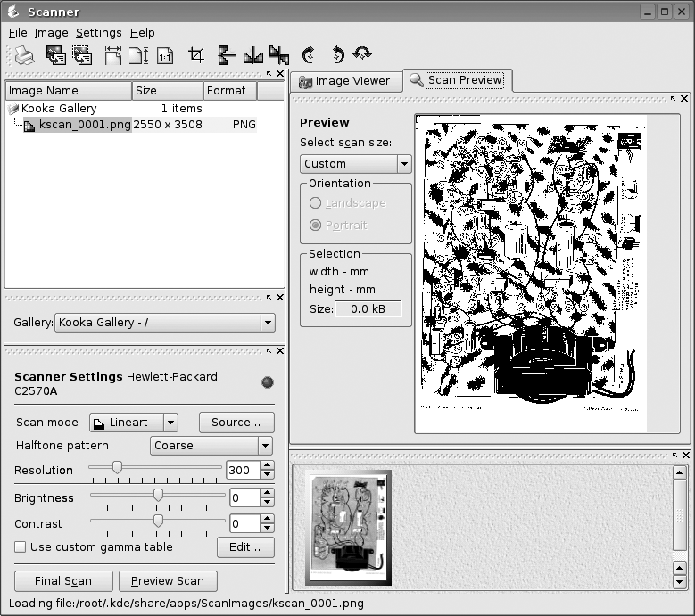This screenshot has width=695, height=616.
Task: Decrease Brightness with the down arrow
Action: (267, 502)
